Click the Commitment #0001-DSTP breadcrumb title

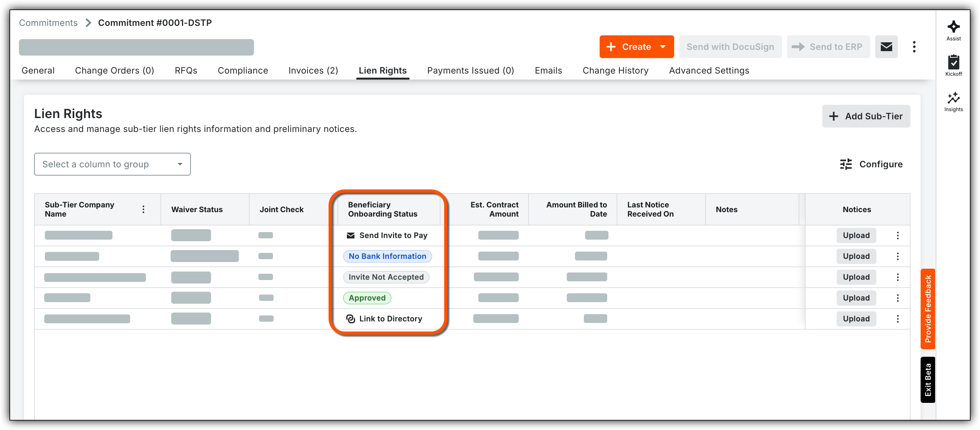pos(155,23)
